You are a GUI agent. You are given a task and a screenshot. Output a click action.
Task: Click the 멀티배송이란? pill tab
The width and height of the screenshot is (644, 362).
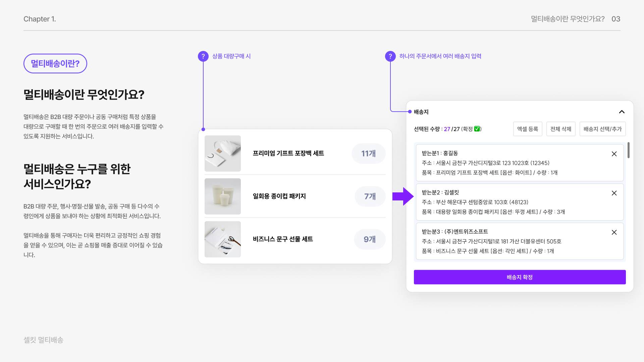coord(55,64)
